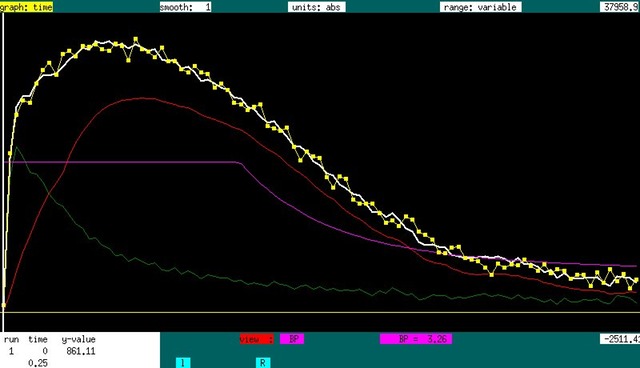The height and width of the screenshot is (368, 640).
Task: Click the cyan 'R' marker box
Action: click(263, 363)
